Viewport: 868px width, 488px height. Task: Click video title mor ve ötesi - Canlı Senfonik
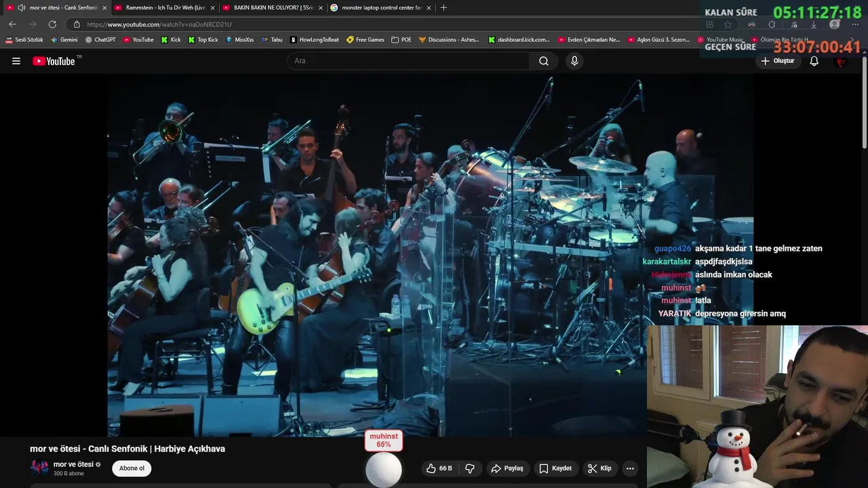coord(127,449)
